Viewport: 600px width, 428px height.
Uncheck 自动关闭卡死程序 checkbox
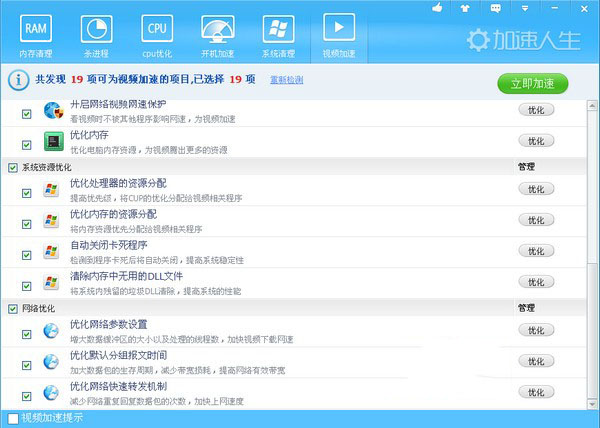coord(26,255)
